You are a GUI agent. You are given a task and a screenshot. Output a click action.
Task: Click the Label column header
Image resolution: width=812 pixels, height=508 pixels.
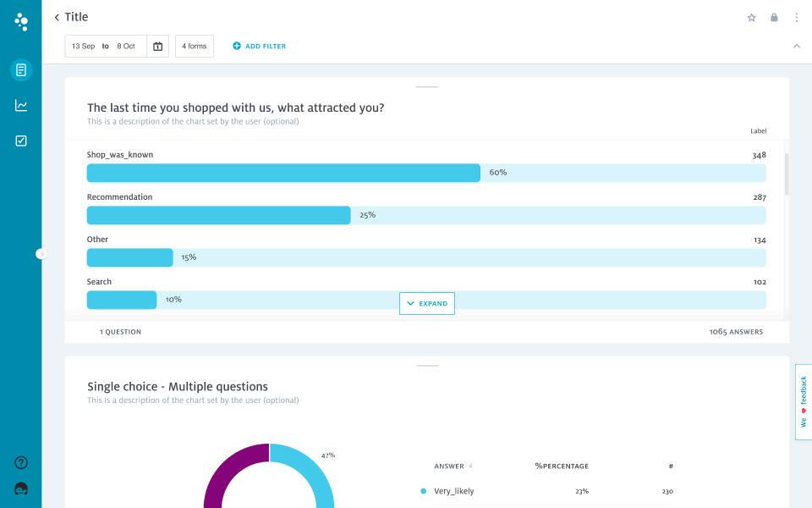point(758,131)
